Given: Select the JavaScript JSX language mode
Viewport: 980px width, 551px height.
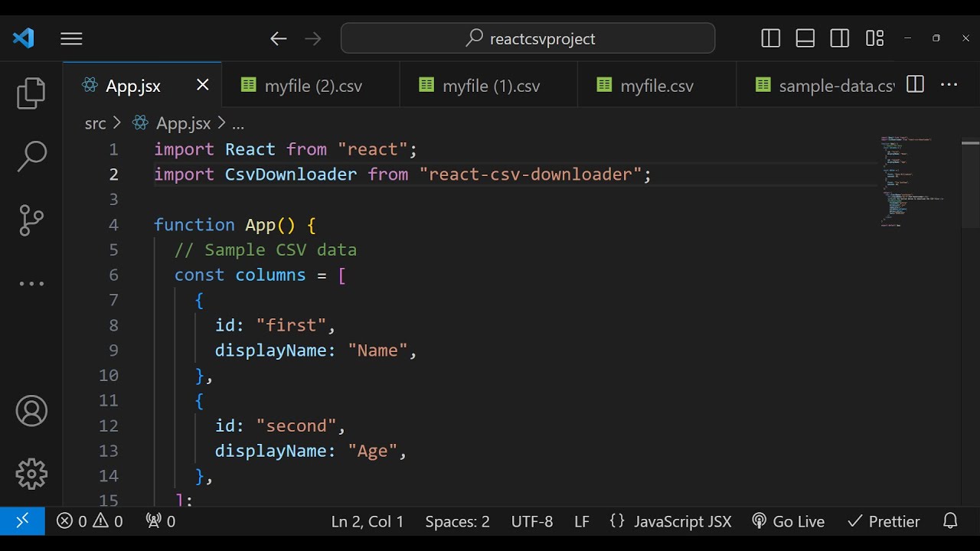Looking at the screenshot, I should point(671,521).
